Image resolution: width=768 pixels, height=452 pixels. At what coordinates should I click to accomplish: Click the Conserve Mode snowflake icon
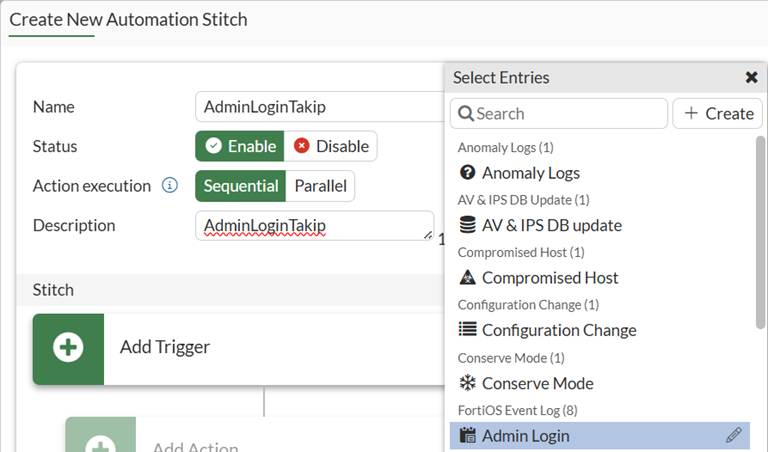click(x=467, y=382)
